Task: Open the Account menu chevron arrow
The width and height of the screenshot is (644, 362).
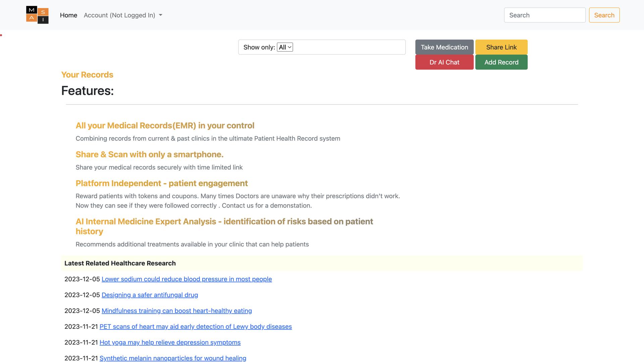Action: click(161, 15)
